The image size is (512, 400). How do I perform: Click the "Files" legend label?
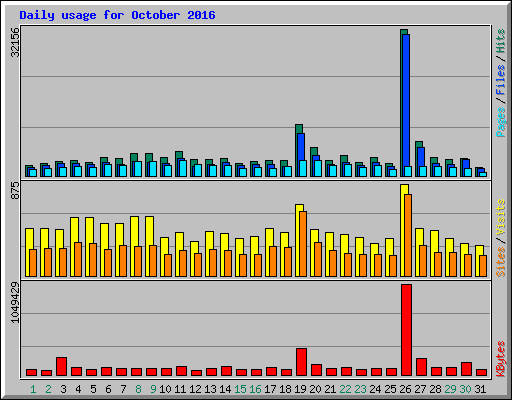click(x=501, y=80)
